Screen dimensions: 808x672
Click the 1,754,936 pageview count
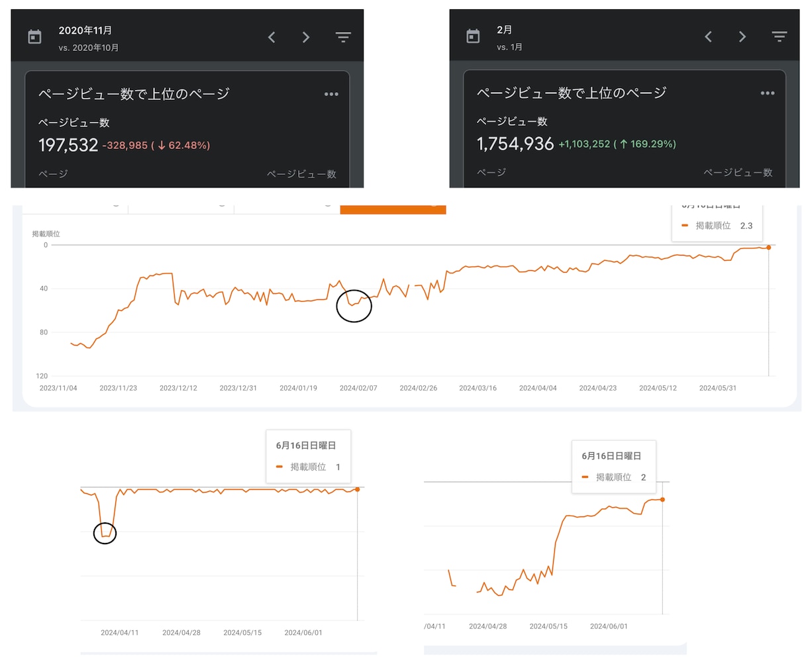[515, 144]
